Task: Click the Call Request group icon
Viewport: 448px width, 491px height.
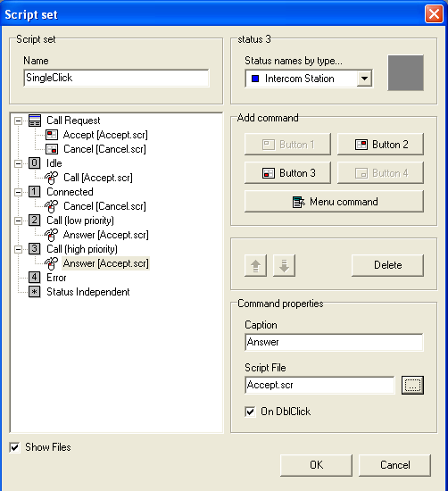Action: (35, 121)
